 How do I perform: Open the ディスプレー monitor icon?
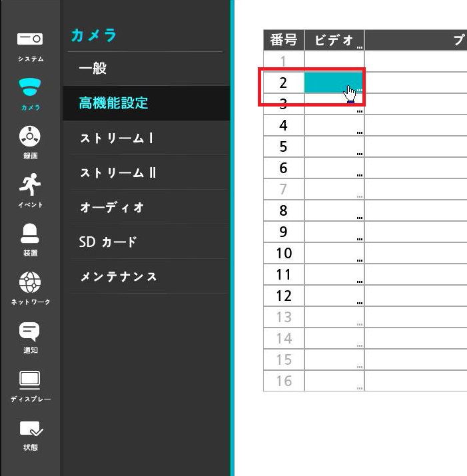click(x=30, y=379)
